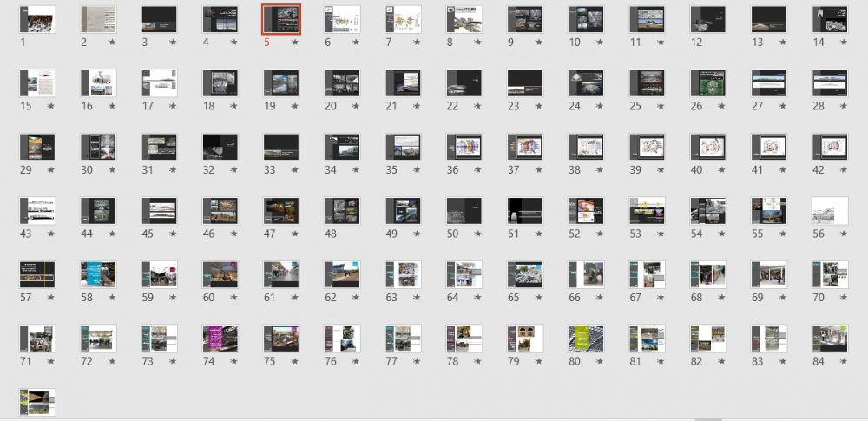Select the slide 1 thumbnail
Image resolution: width=868 pixels, height=421 pixels.
coord(37,19)
